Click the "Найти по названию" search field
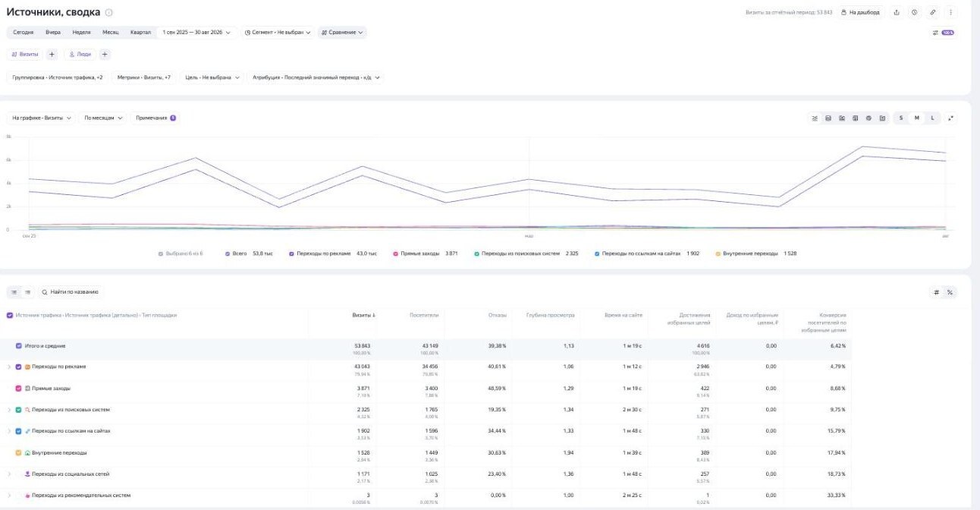 [x=70, y=292]
